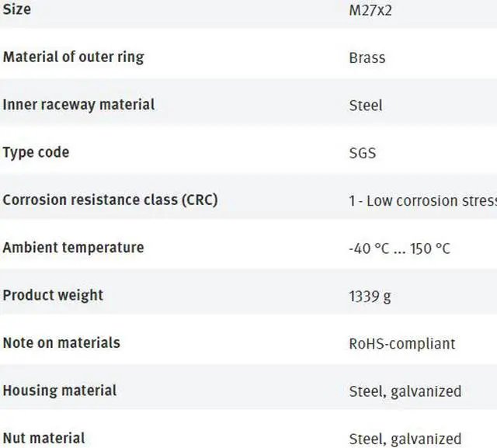Select the Housing material Steel, galvanized value
Screen dimensions: 497x448
(x=405, y=391)
